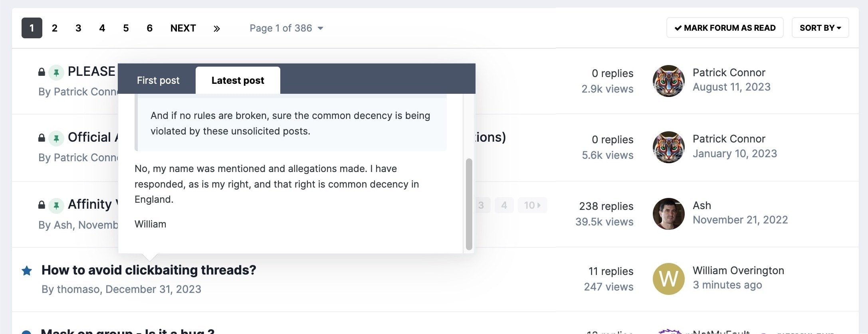Select the Latest post tab
Viewport: 868px width, 334px height.
point(238,80)
